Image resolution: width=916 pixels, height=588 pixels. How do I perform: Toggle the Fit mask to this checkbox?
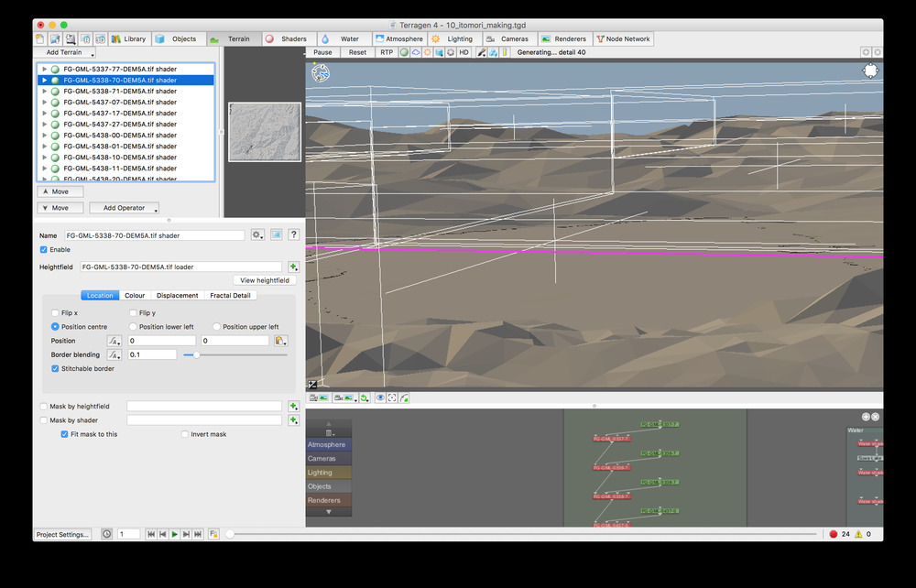[x=64, y=434]
